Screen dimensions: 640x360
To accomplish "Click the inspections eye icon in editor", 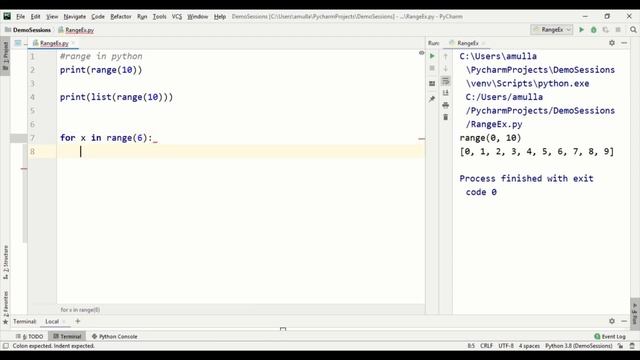I will [x=421, y=53].
